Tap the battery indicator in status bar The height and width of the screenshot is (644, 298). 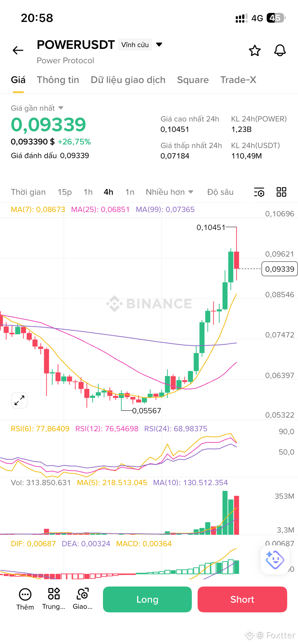click(276, 18)
